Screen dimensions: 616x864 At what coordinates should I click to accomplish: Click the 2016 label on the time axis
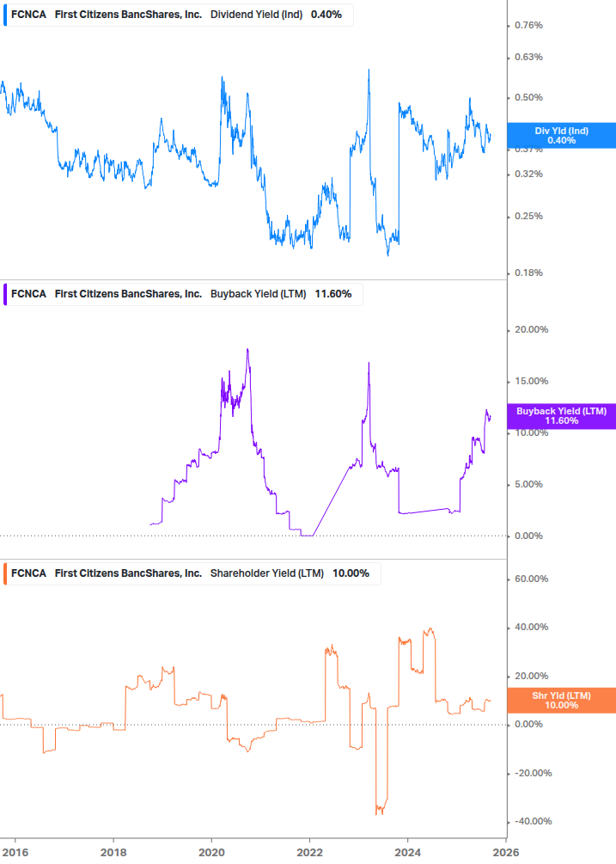[15, 853]
